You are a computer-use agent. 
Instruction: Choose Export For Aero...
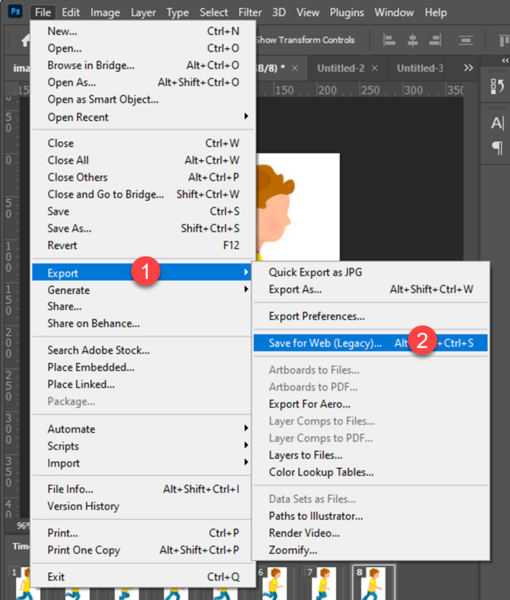370,404
